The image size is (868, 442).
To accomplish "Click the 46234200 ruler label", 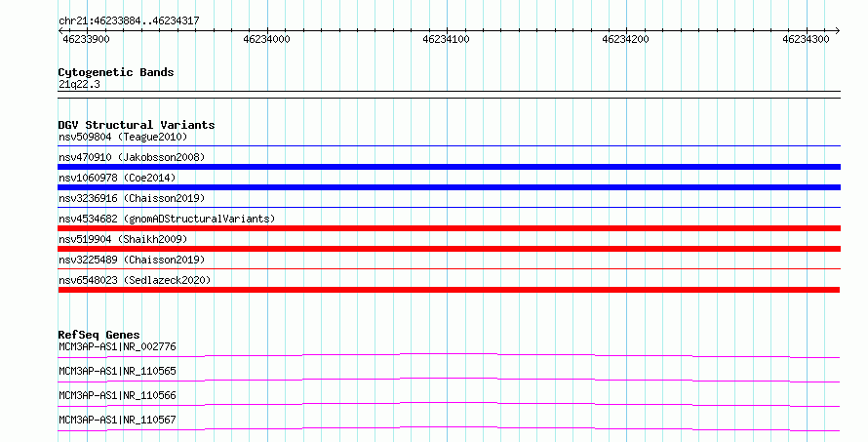I will click(x=625, y=39).
